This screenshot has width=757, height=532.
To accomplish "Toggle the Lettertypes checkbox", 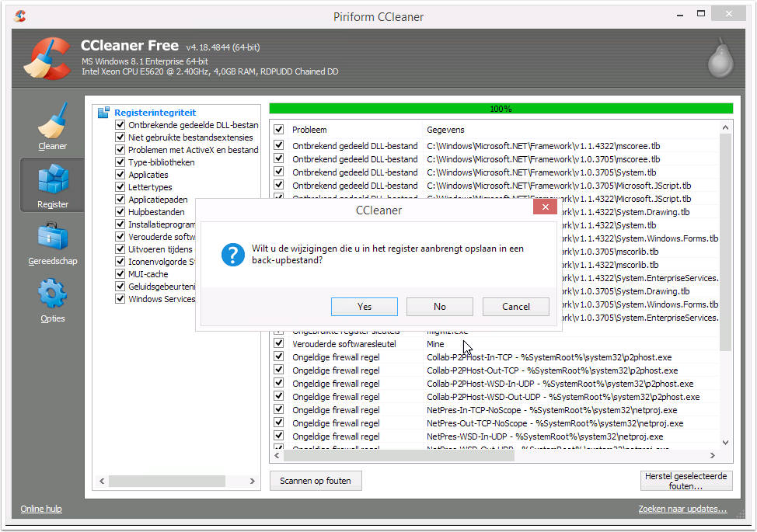I will 120,187.
